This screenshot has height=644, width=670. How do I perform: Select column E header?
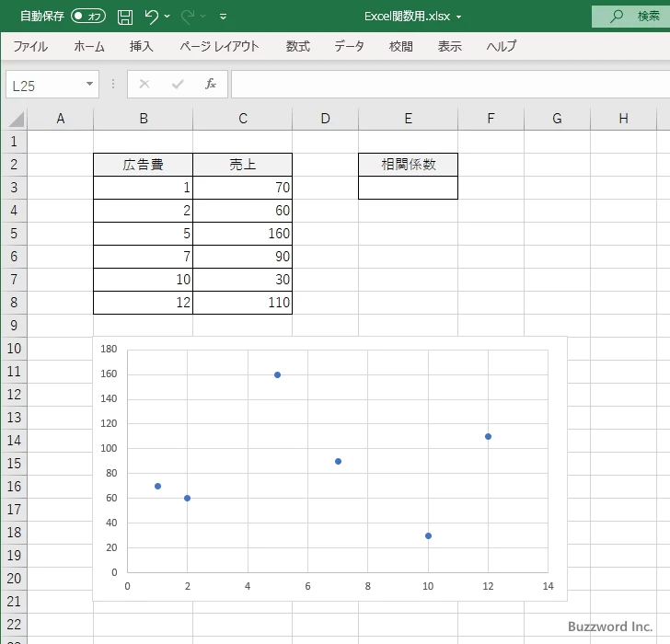[x=408, y=119]
